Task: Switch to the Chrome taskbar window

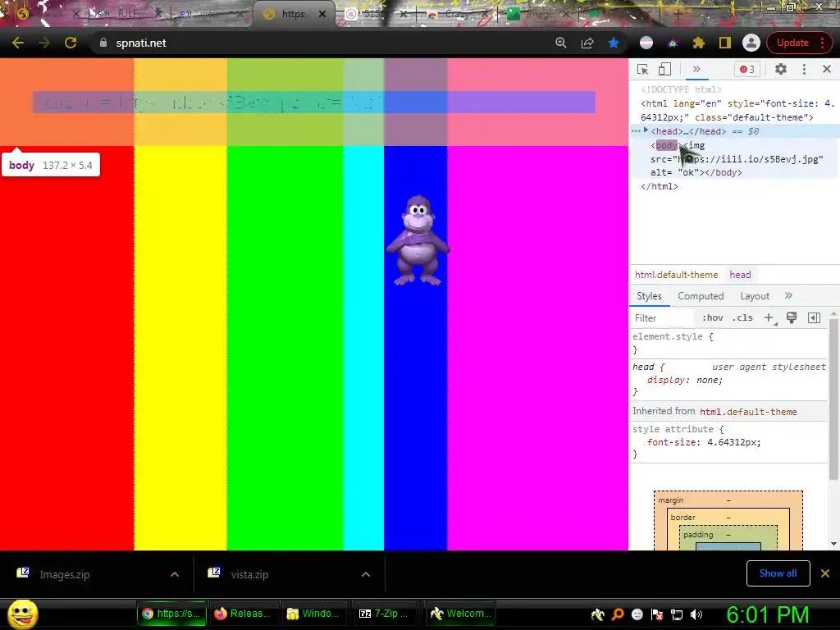Action: [172, 614]
